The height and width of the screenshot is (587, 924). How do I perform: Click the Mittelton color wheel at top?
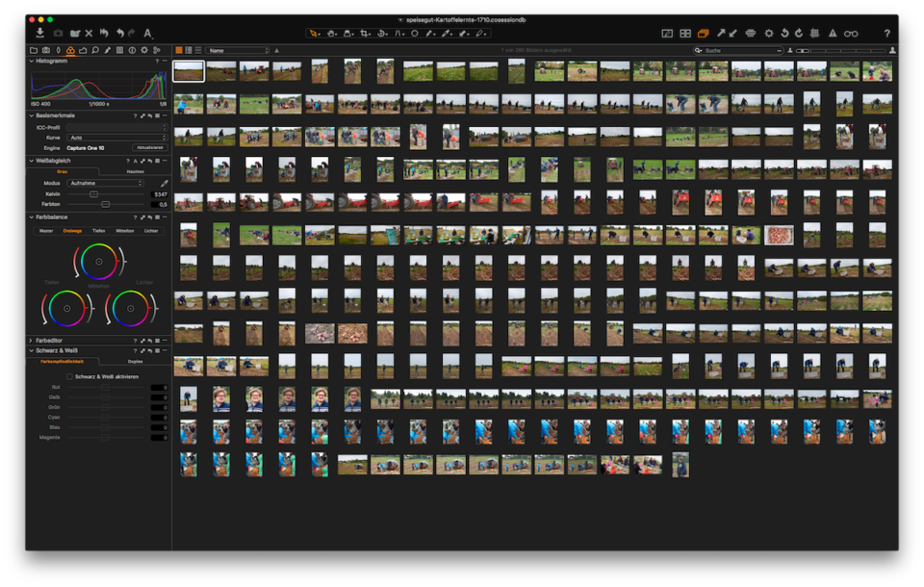pyautogui.click(x=99, y=262)
